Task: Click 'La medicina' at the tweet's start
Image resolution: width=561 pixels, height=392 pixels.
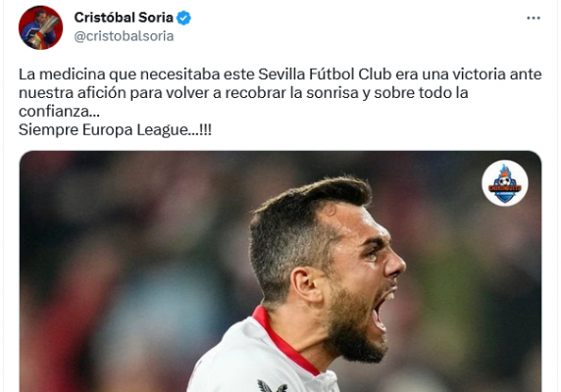Action: click(62, 74)
